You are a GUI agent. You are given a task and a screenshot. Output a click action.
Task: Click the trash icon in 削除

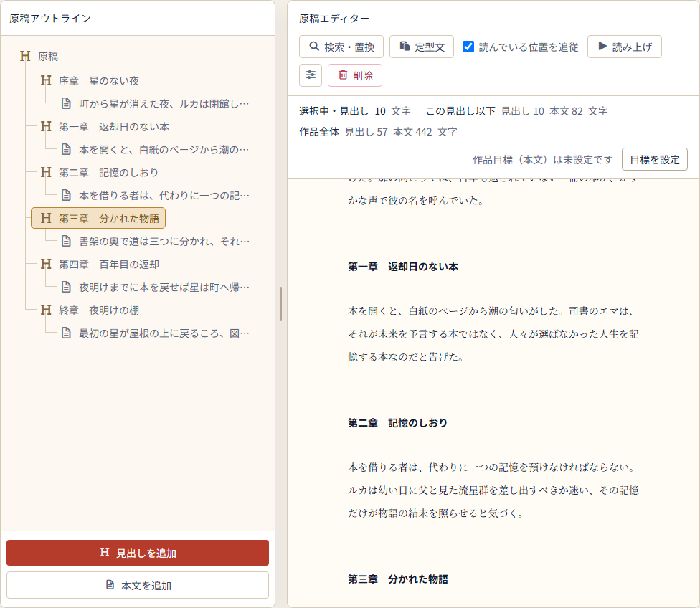click(x=343, y=75)
